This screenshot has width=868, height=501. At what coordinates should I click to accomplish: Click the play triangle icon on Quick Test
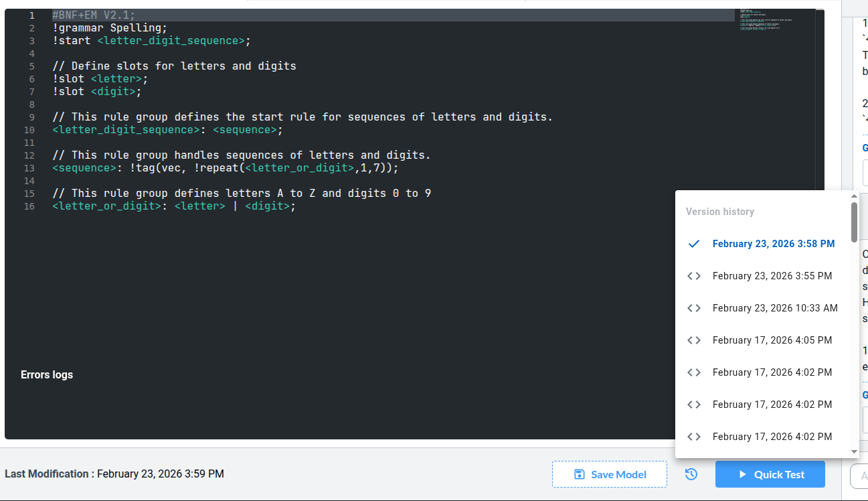click(x=742, y=474)
